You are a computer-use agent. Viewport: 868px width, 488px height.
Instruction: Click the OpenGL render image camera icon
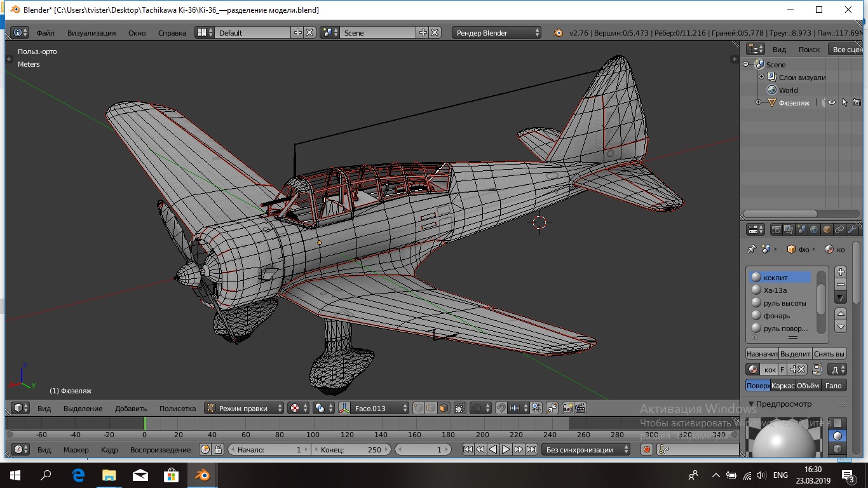click(x=567, y=409)
